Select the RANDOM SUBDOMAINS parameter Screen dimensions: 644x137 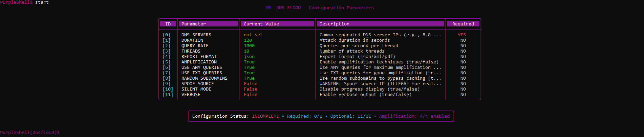[205, 78]
